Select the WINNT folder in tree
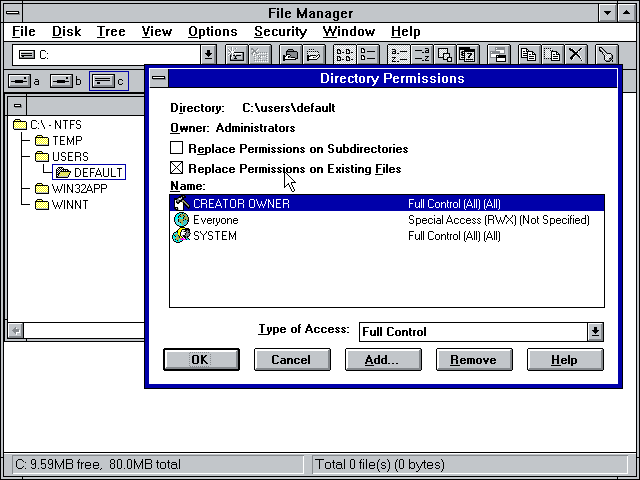The width and height of the screenshot is (640, 480). (x=62, y=204)
